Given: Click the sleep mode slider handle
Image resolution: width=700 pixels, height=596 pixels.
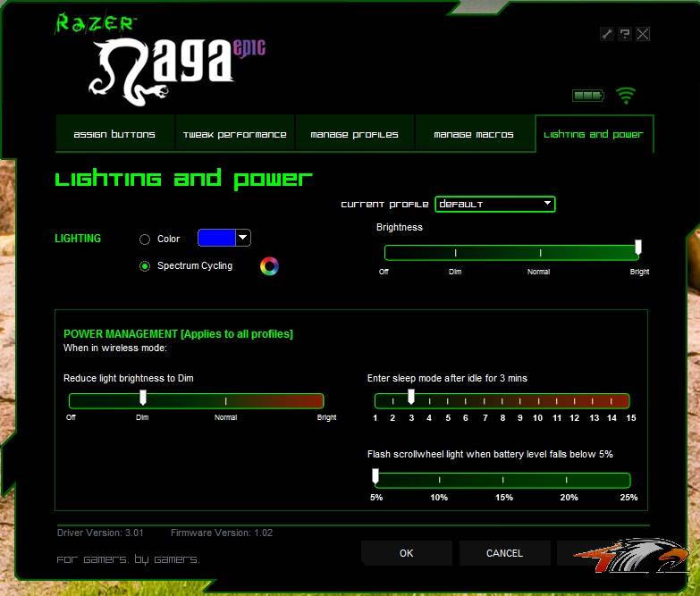Looking at the screenshot, I should tap(411, 396).
